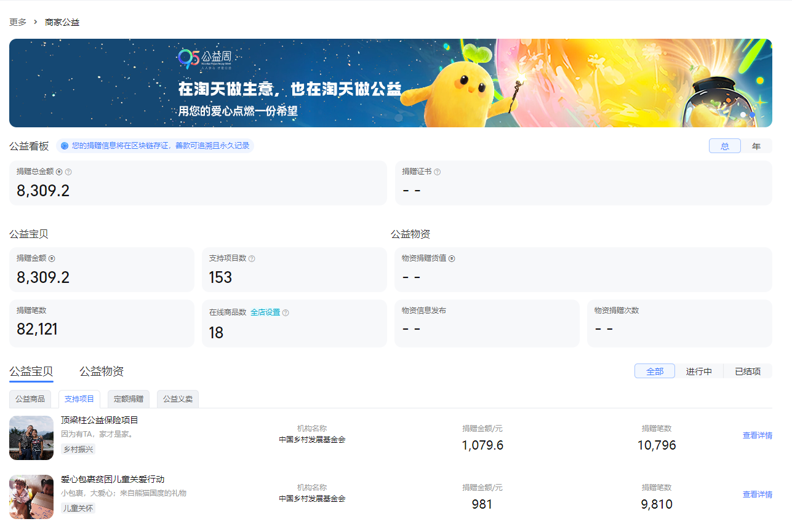Filter projects by 进行中

click(x=699, y=371)
